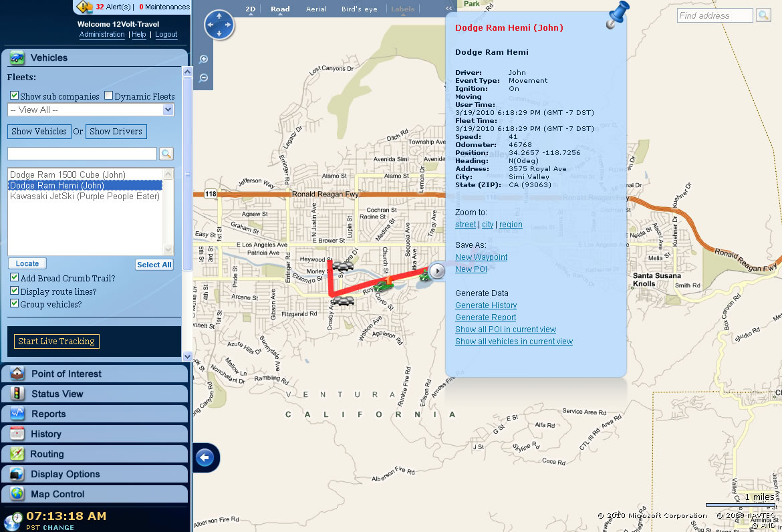Viewport: 782px width, 532px height.
Task: Switch map to 2D mode
Action: pos(251,9)
